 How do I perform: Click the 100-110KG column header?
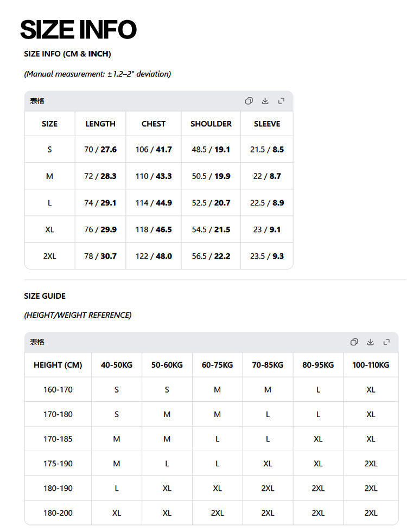[371, 365]
